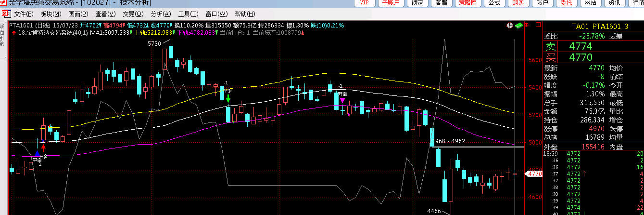Click the 上轨:5212.983 upper band label
The height and width of the screenshot is (215, 644).
click(153, 33)
